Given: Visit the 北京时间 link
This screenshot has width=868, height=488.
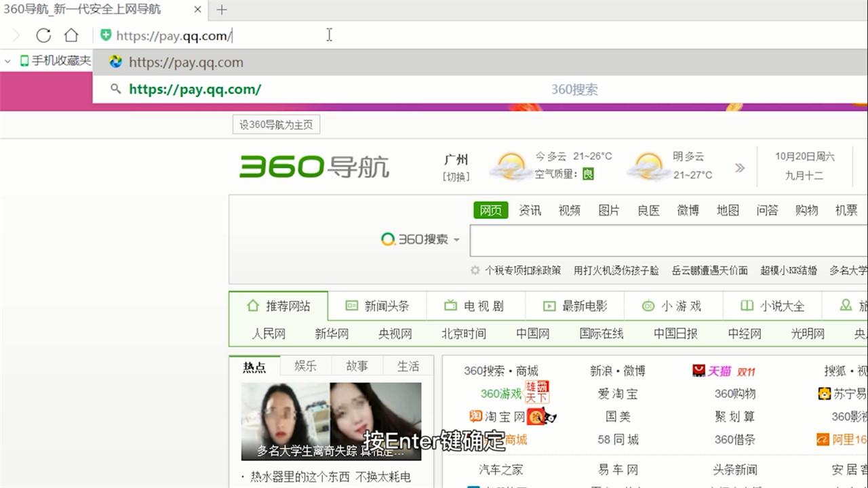Looking at the screenshot, I should 464,333.
